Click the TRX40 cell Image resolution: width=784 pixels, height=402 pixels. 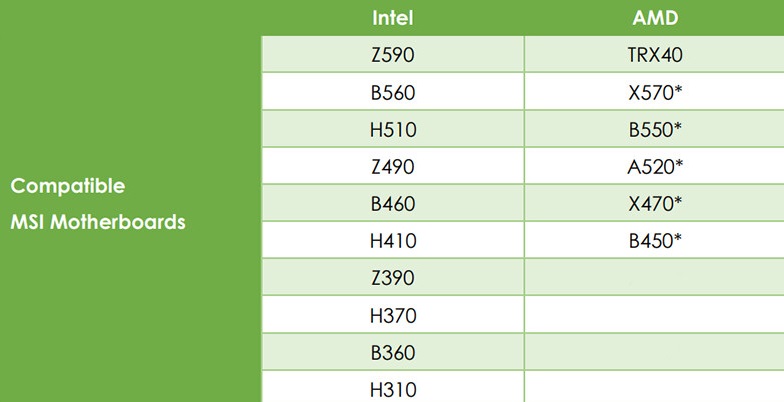coord(654,54)
